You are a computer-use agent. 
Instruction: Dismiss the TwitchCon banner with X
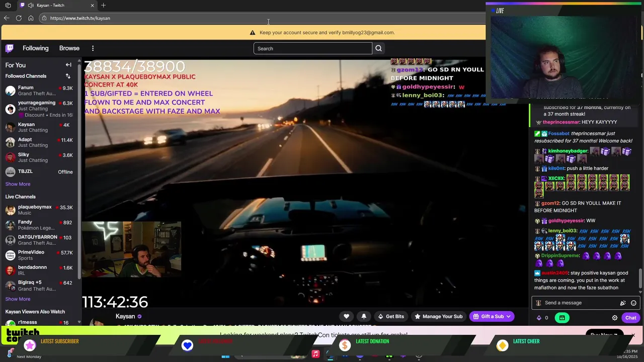tap(633, 335)
